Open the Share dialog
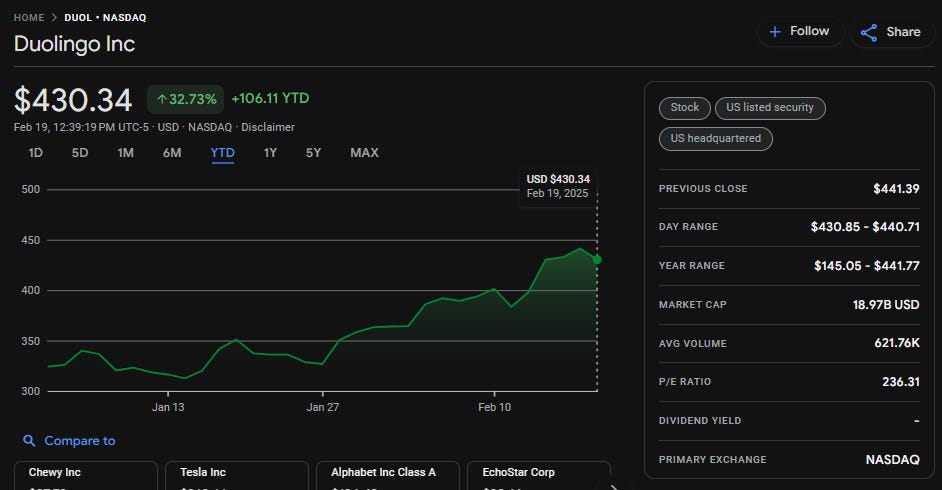 892,32
